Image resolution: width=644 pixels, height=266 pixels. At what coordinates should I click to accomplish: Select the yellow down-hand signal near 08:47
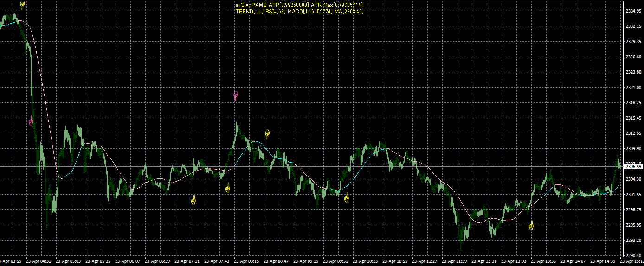pos(267,134)
